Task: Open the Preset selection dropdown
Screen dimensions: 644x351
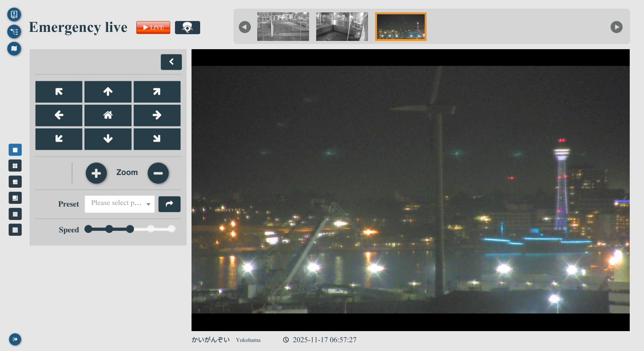Action: (x=120, y=204)
